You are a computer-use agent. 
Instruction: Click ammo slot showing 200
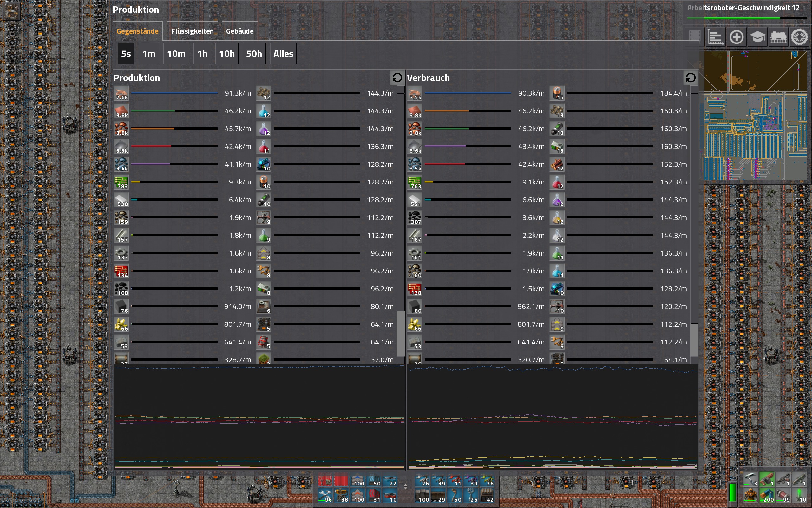[767, 496]
